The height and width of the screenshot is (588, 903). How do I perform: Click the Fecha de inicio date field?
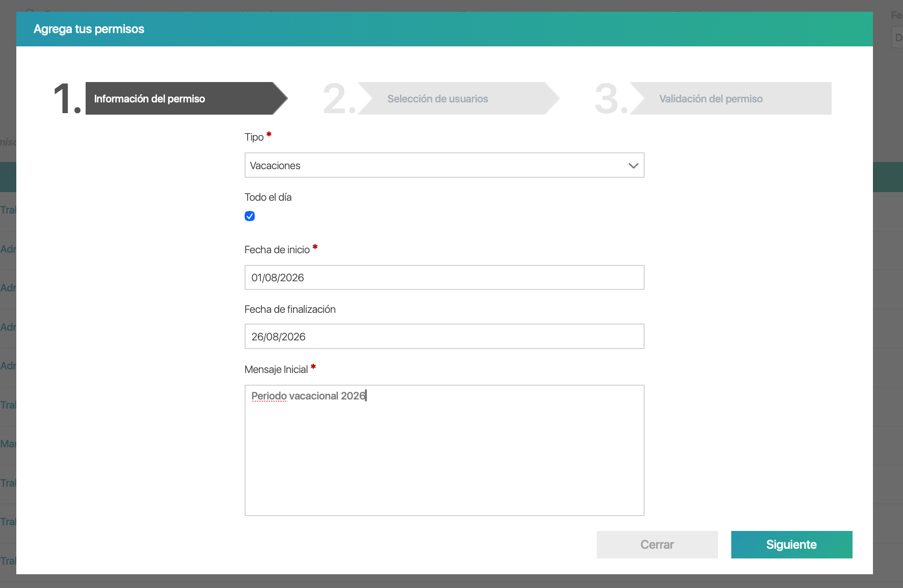point(444,278)
